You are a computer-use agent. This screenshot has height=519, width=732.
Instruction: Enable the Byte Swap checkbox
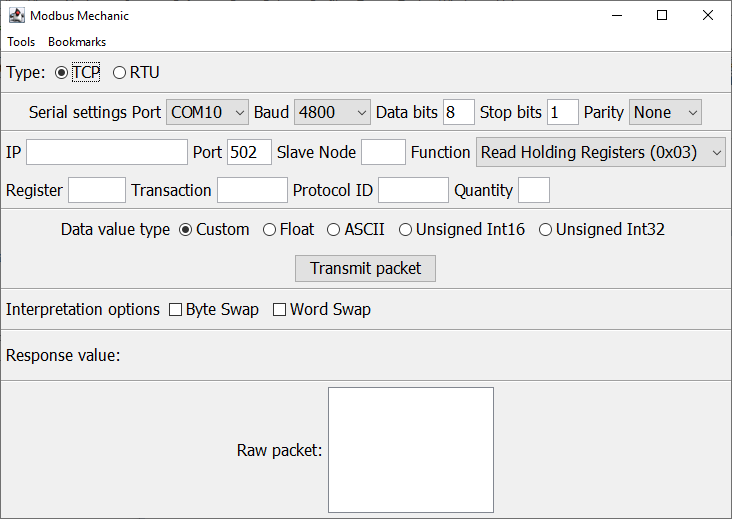(175, 309)
